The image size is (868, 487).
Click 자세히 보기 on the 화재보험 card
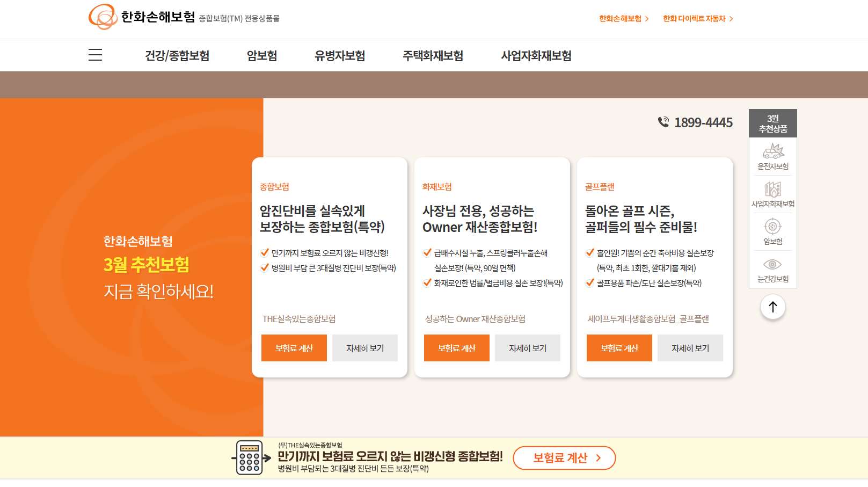pyautogui.click(x=528, y=348)
